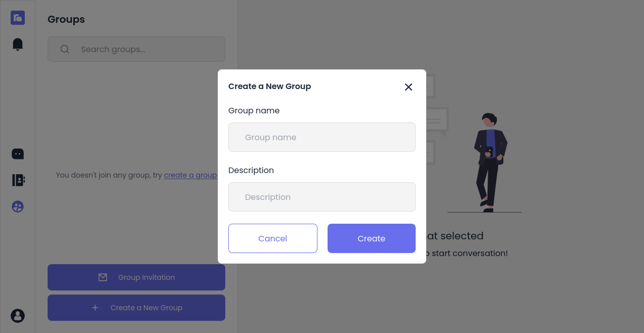Open the contacts book icon
Image resolution: width=644 pixels, height=333 pixels.
(18, 180)
